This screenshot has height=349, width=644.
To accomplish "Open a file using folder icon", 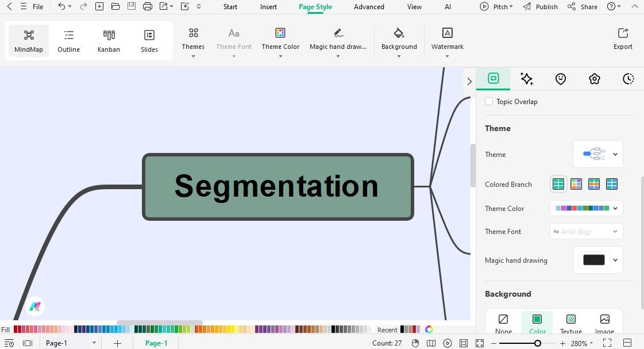I will (115, 6).
